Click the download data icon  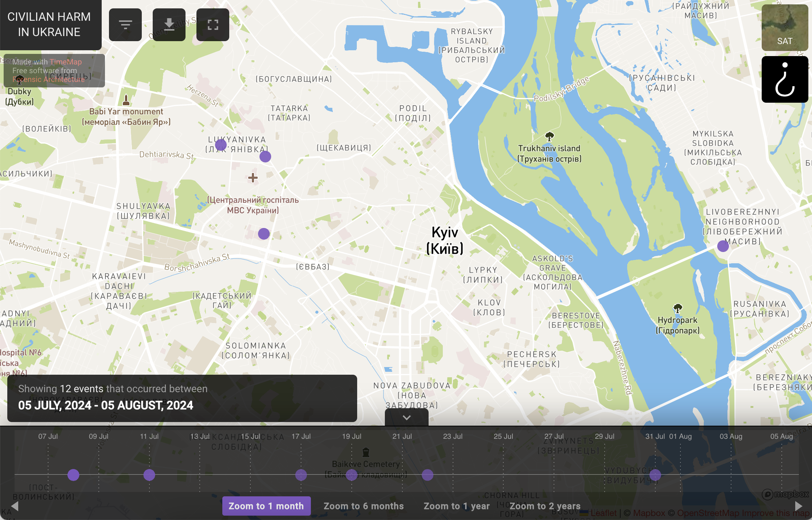coord(169,25)
